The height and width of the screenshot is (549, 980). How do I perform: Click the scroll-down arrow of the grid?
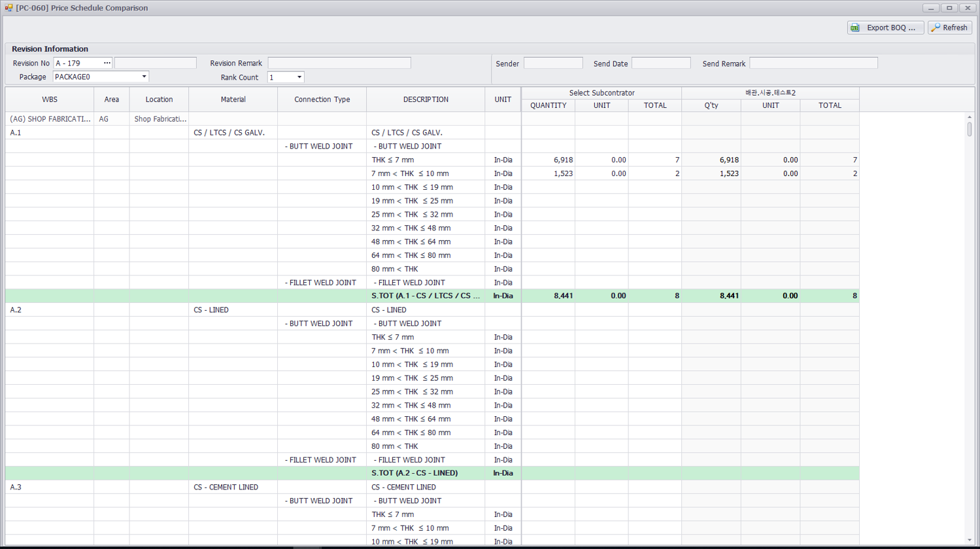(969, 540)
